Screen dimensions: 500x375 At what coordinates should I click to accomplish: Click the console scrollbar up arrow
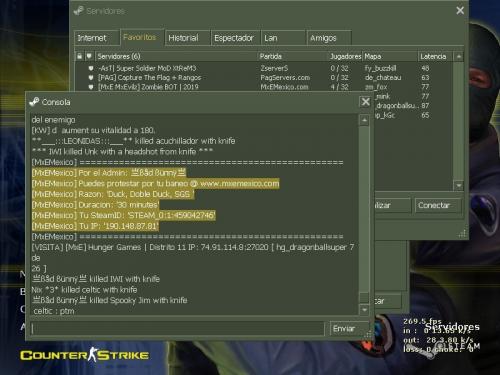(364, 120)
